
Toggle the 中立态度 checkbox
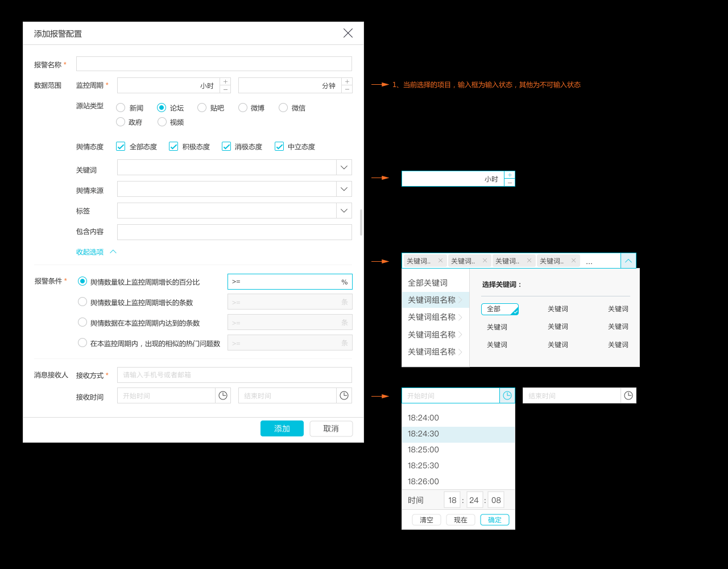279,146
